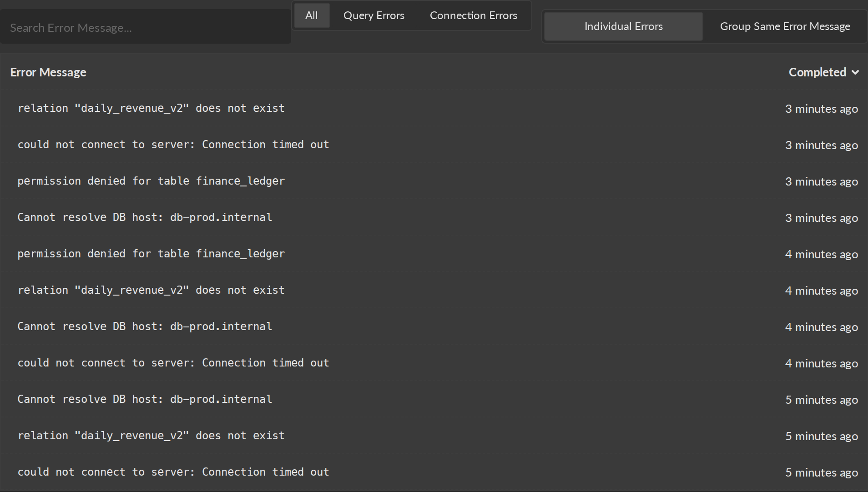Image resolution: width=868 pixels, height=492 pixels.
Task: Switch to Query Errors tab
Action: (374, 15)
